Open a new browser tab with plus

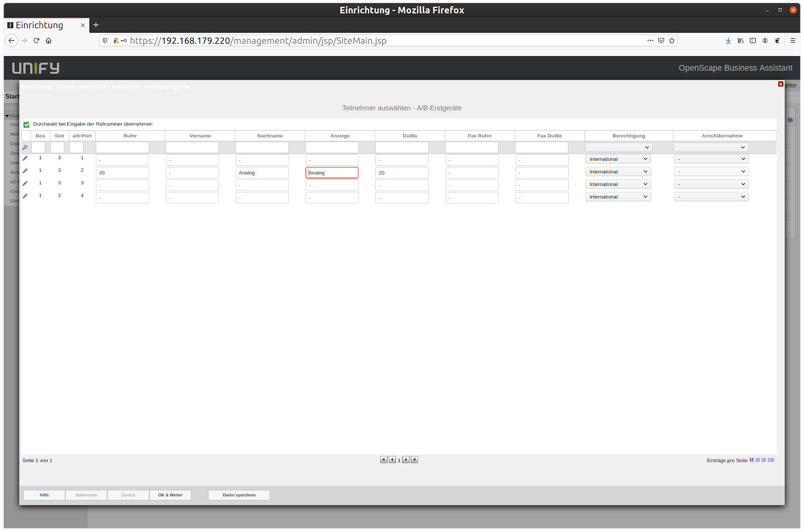96,25
